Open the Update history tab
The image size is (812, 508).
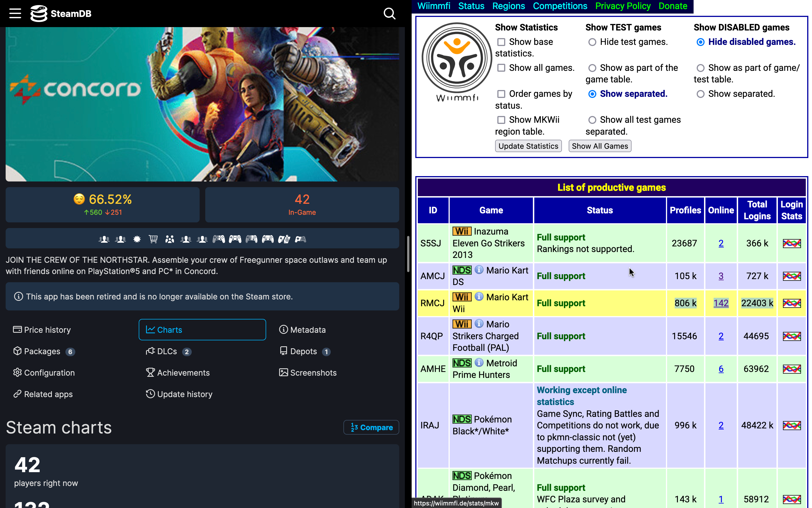pos(202,395)
